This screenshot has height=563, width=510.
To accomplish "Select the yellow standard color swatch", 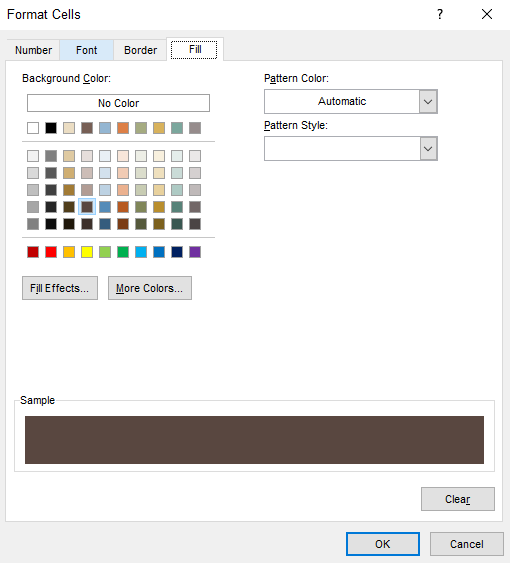I will pos(87,252).
